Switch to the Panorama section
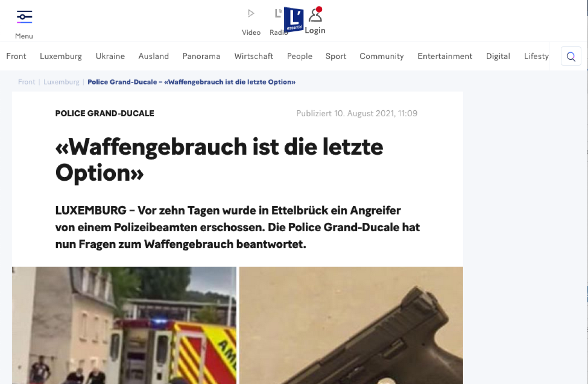This screenshot has height=384, width=588. [x=201, y=56]
